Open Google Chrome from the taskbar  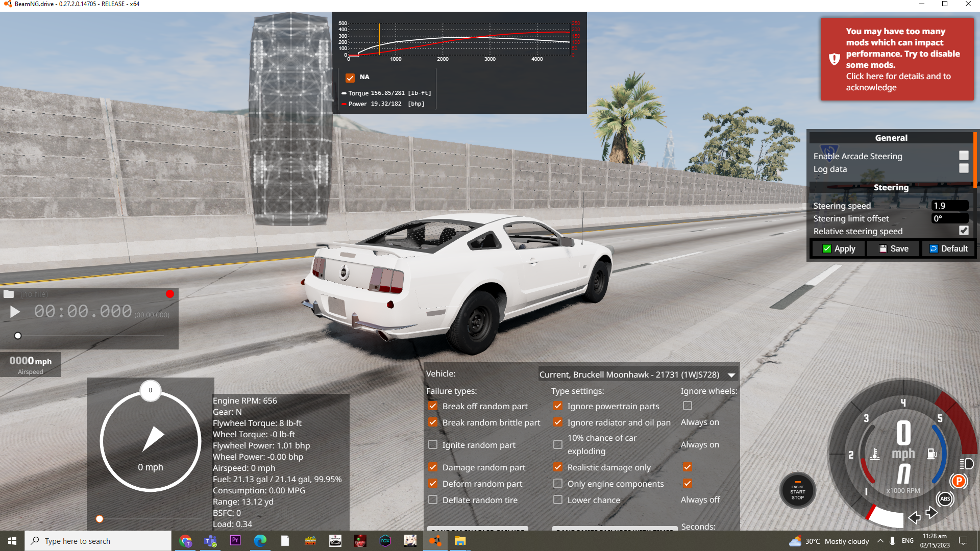pyautogui.click(x=185, y=541)
